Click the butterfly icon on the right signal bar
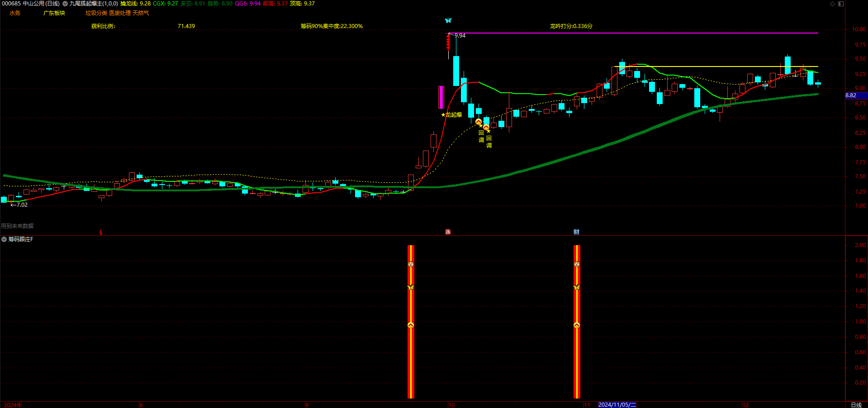This screenshot has width=868, height=408. pos(577,288)
